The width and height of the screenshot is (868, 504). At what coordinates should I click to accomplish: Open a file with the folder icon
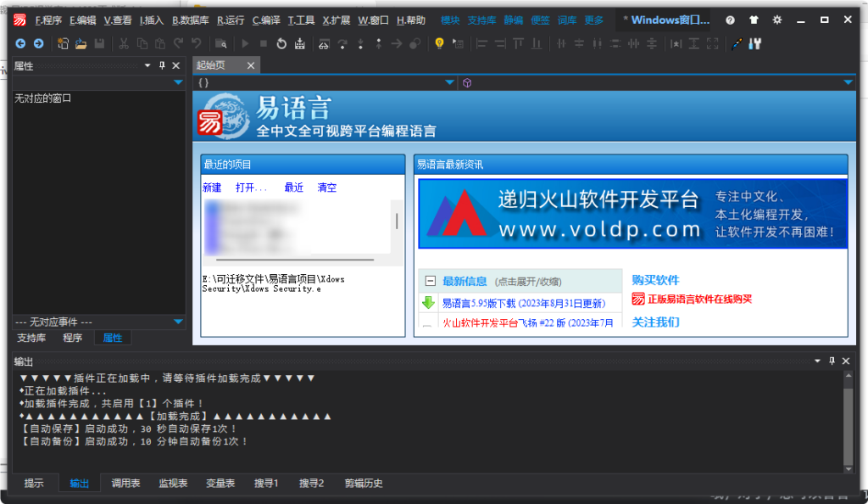tap(81, 43)
